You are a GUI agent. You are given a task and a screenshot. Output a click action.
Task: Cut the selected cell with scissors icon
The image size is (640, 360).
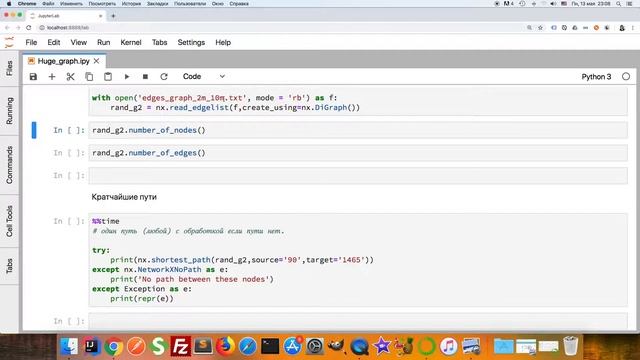click(x=71, y=77)
